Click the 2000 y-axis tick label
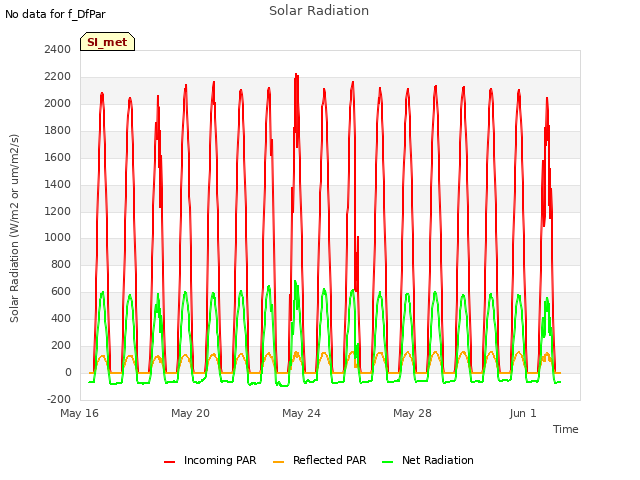 point(58,103)
